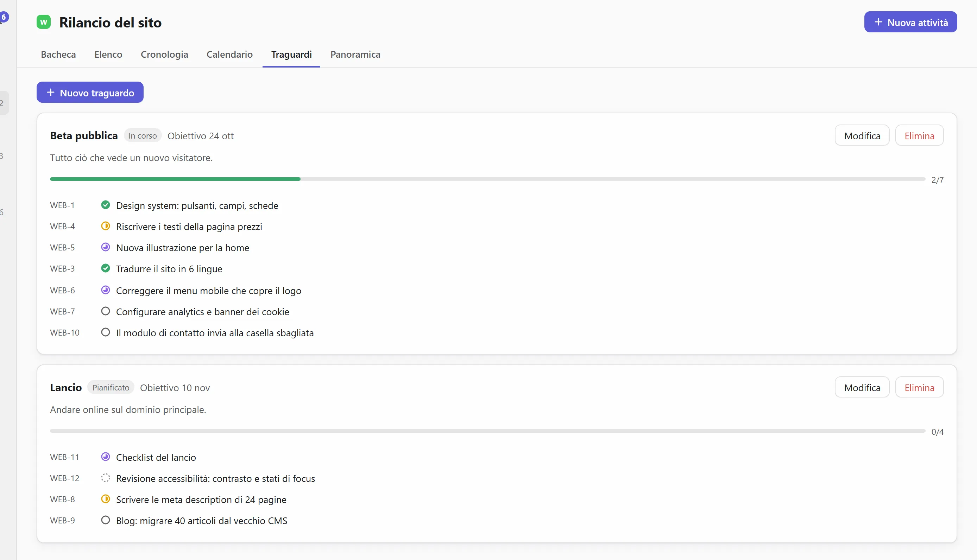Open task Il modulo di contatto invia

click(215, 333)
